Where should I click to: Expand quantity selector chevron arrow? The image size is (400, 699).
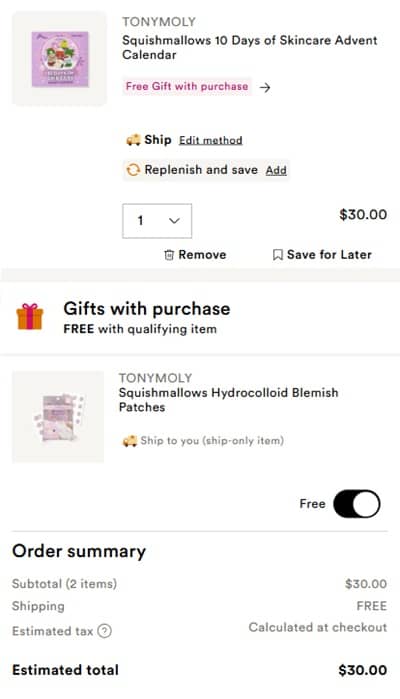click(174, 221)
